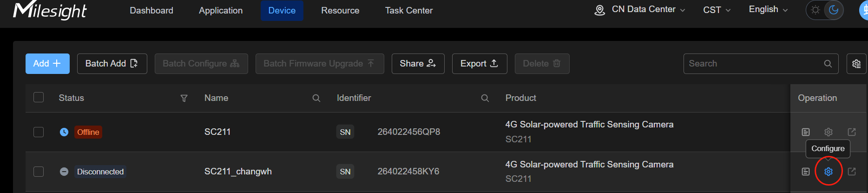Click the device name SC211
868x193 pixels.
click(217, 132)
